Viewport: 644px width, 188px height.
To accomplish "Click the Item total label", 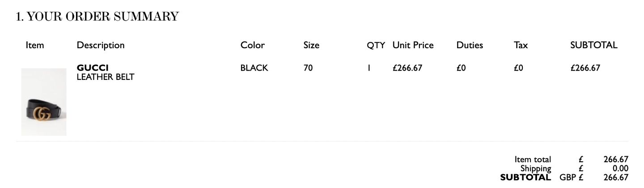I will point(533,159).
